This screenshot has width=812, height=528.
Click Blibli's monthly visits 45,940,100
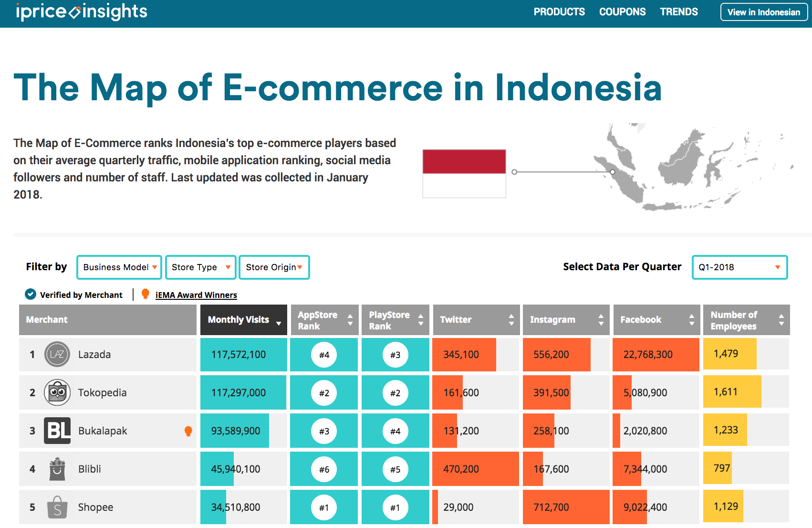(236, 469)
